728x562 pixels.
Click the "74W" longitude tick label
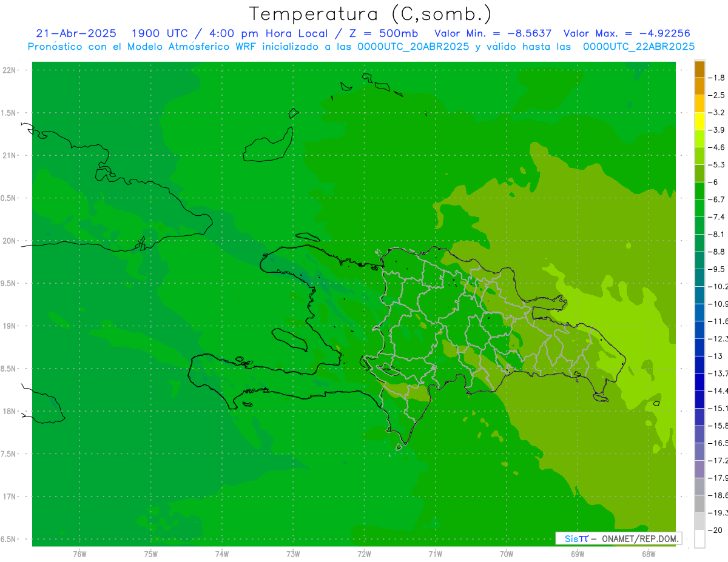[222, 554]
